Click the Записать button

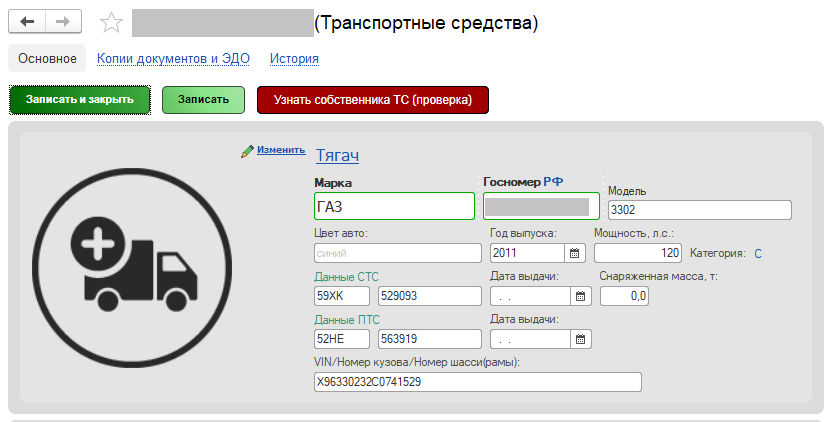click(x=203, y=100)
